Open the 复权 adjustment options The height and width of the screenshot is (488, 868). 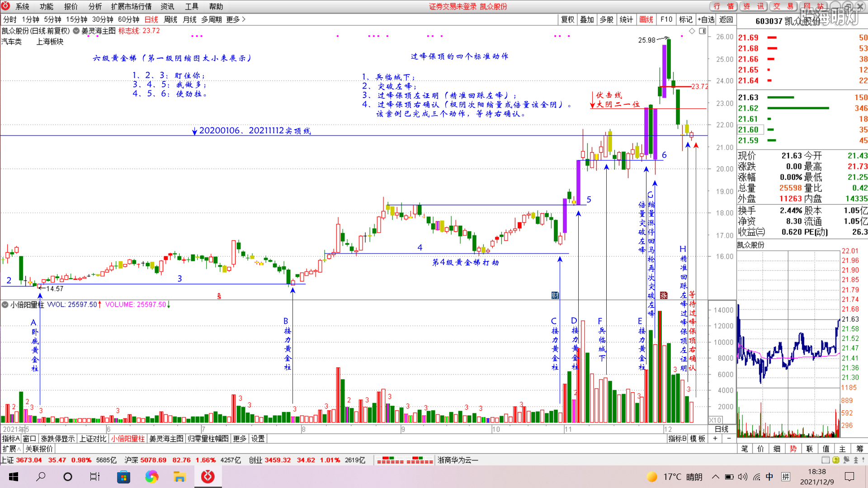coord(567,19)
